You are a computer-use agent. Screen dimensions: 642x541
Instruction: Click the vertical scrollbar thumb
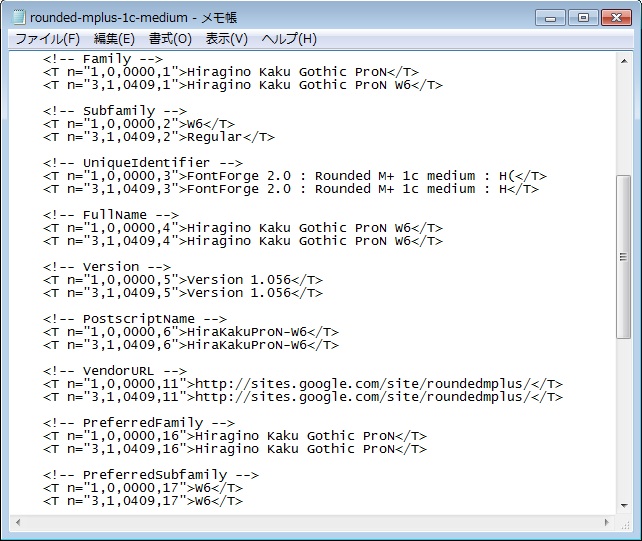624,257
